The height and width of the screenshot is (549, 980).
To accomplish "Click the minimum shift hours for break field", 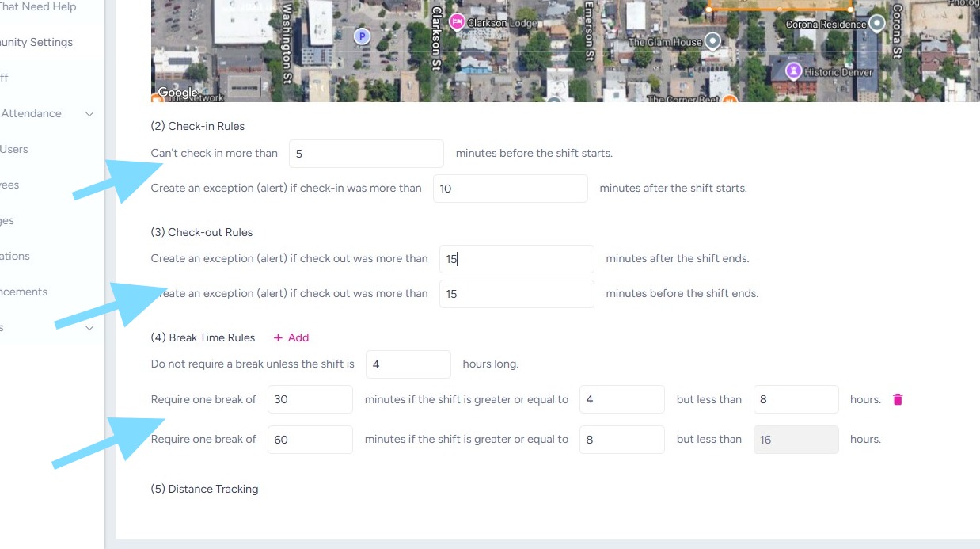I will [408, 364].
